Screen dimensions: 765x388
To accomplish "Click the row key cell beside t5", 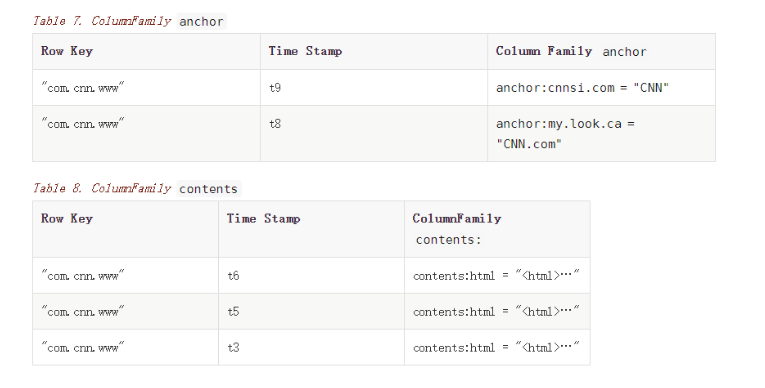I will (125, 311).
